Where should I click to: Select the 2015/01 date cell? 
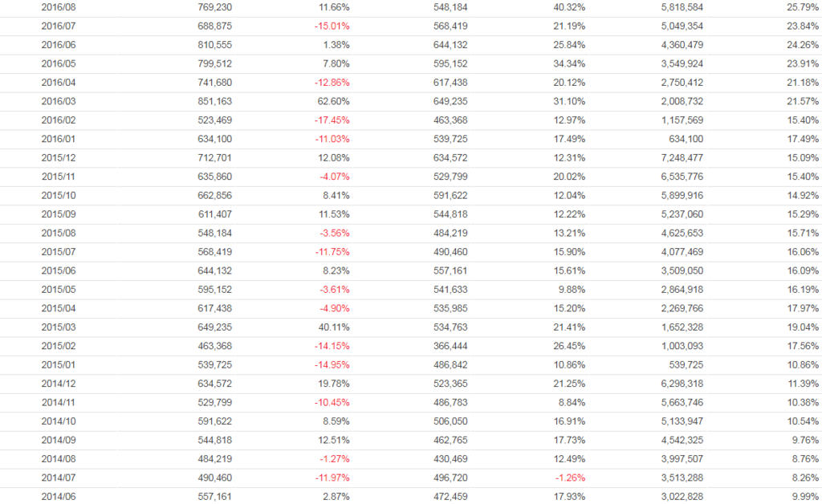(x=59, y=364)
